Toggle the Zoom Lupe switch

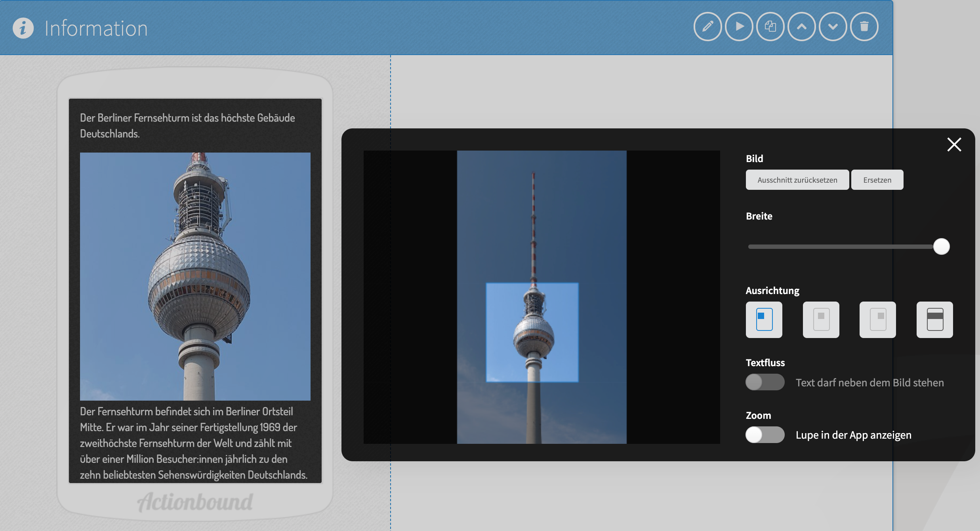[765, 435]
